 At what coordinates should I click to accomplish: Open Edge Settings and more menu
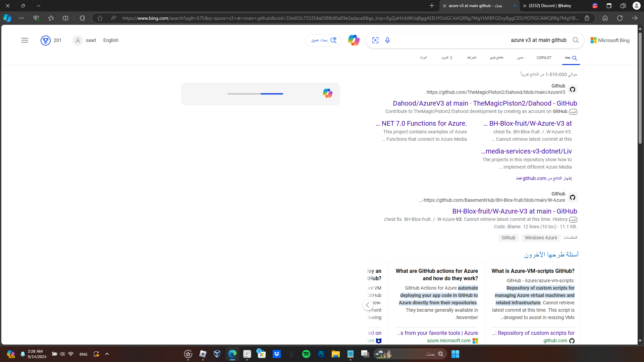point(21,18)
